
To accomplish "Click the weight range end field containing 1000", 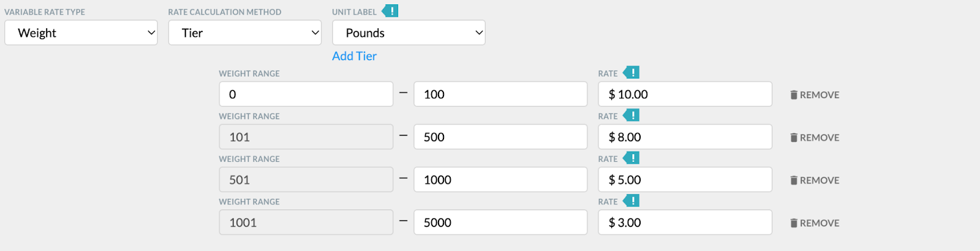I will (x=500, y=180).
